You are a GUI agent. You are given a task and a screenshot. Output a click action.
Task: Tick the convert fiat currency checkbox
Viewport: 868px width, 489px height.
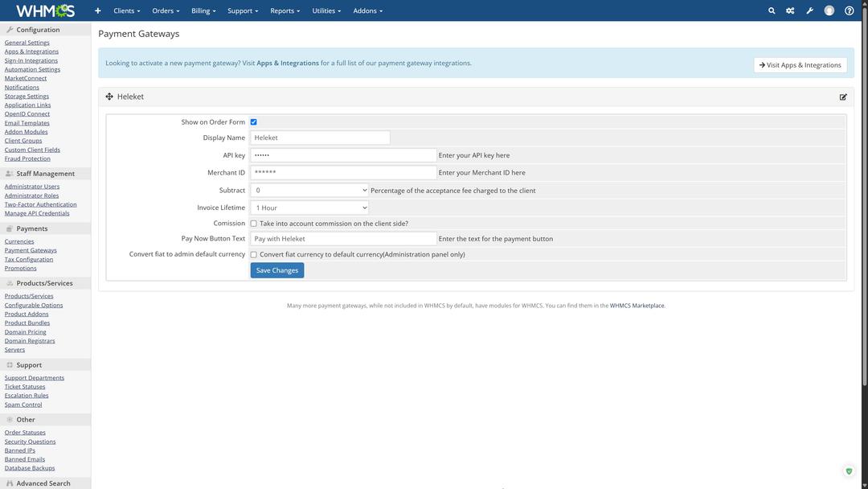pyautogui.click(x=254, y=255)
